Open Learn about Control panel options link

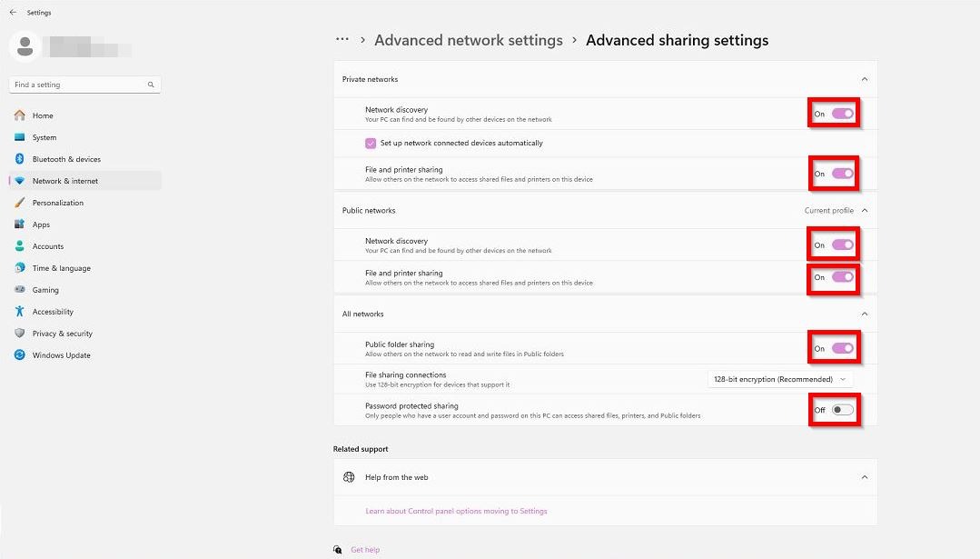456,511
